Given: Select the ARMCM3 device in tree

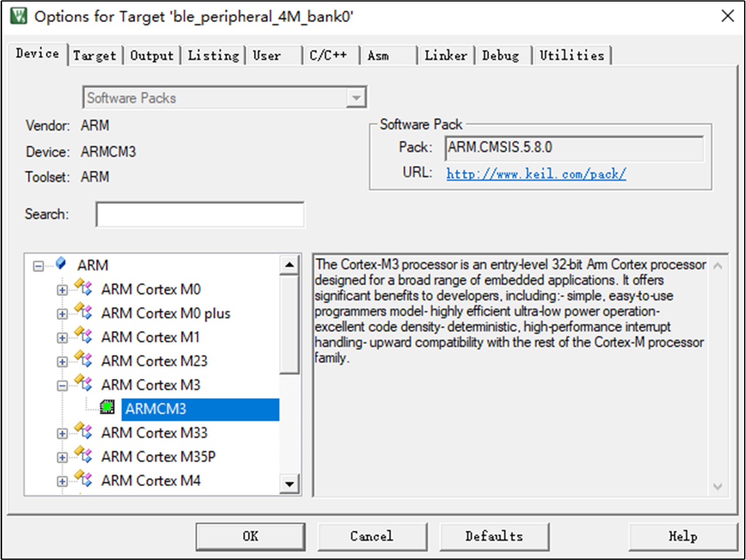Looking at the screenshot, I should point(200,408).
